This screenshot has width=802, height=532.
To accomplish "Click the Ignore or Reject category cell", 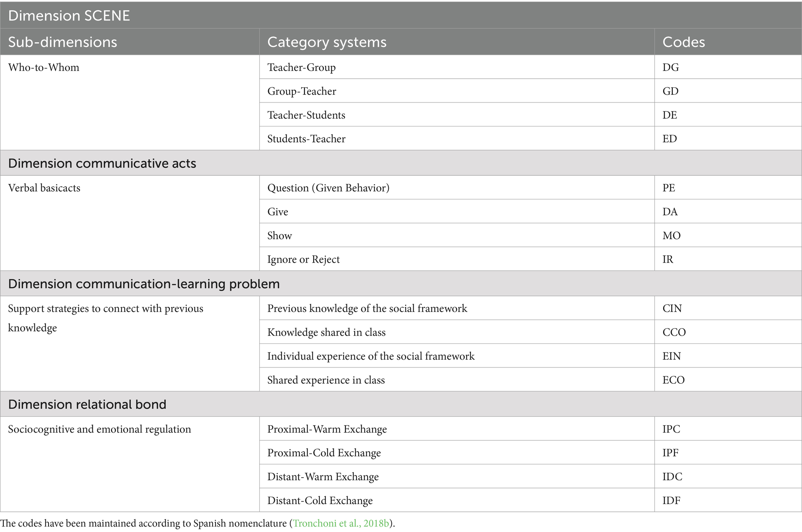I will coord(457,259).
